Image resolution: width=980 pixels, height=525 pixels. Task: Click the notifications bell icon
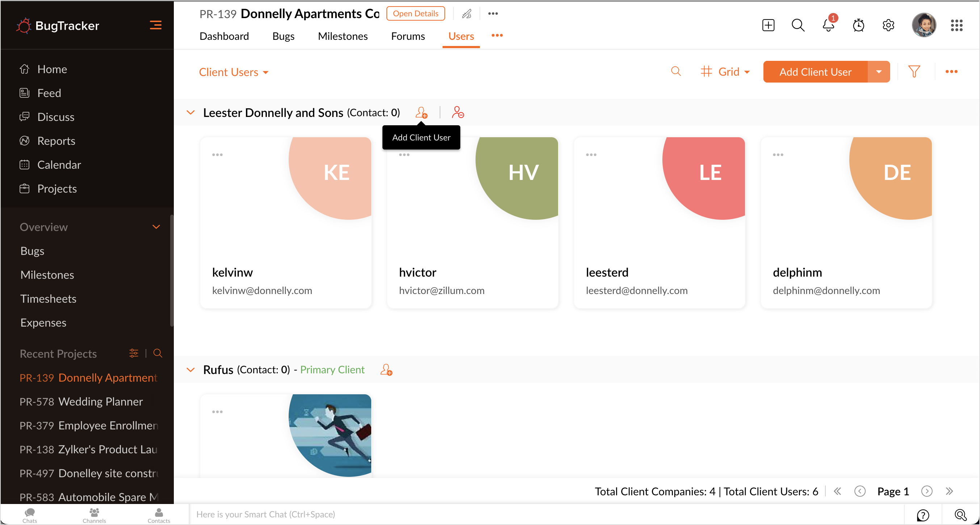(x=828, y=25)
